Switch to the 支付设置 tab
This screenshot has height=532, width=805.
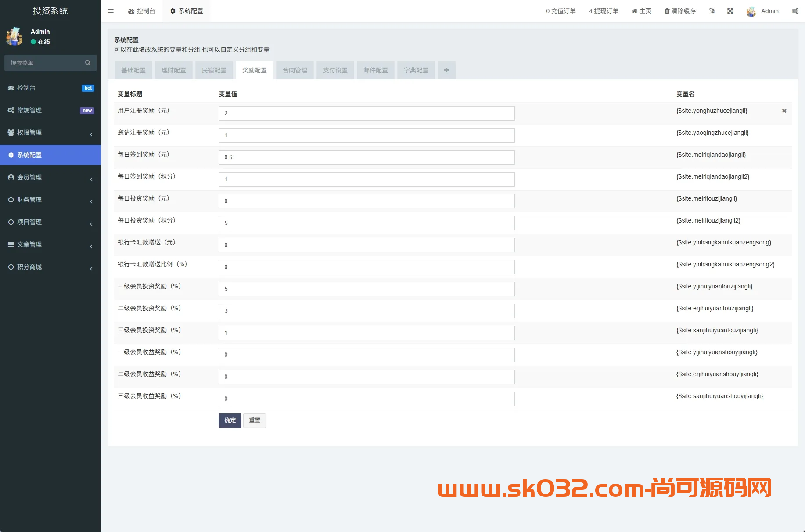335,70
